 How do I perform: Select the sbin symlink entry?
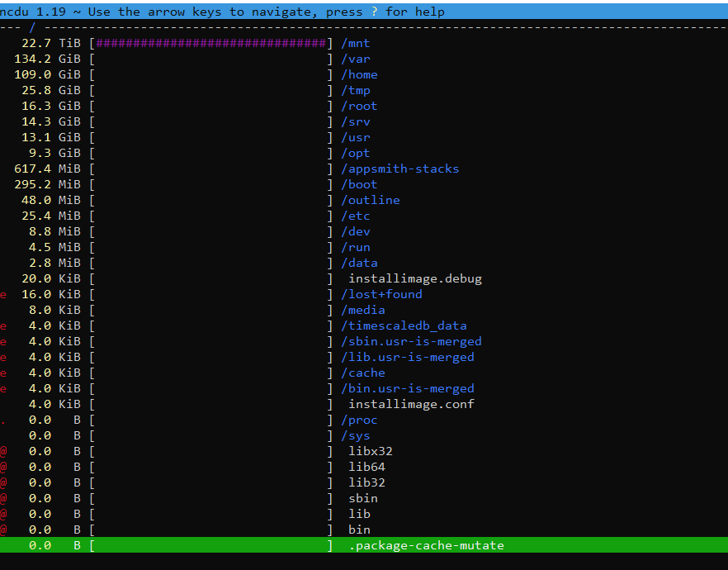tap(364, 498)
